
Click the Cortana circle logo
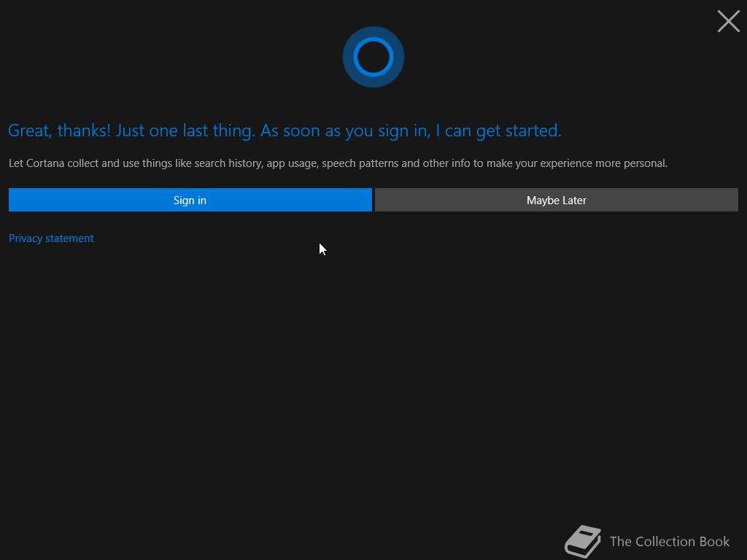[373, 57]
